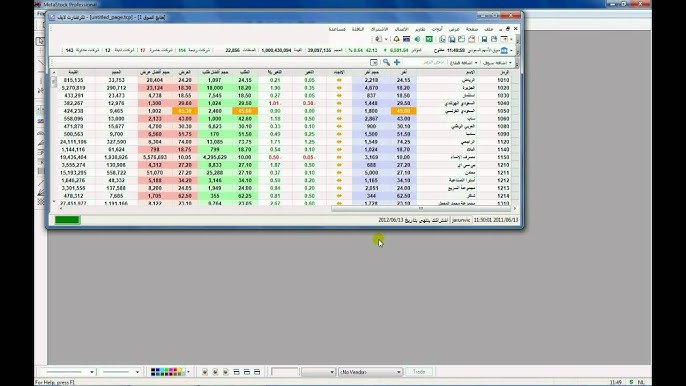The image size is (686, 386).
Task: Click the third window layout icon in bottom toolbar
Action: click(257, 372)
